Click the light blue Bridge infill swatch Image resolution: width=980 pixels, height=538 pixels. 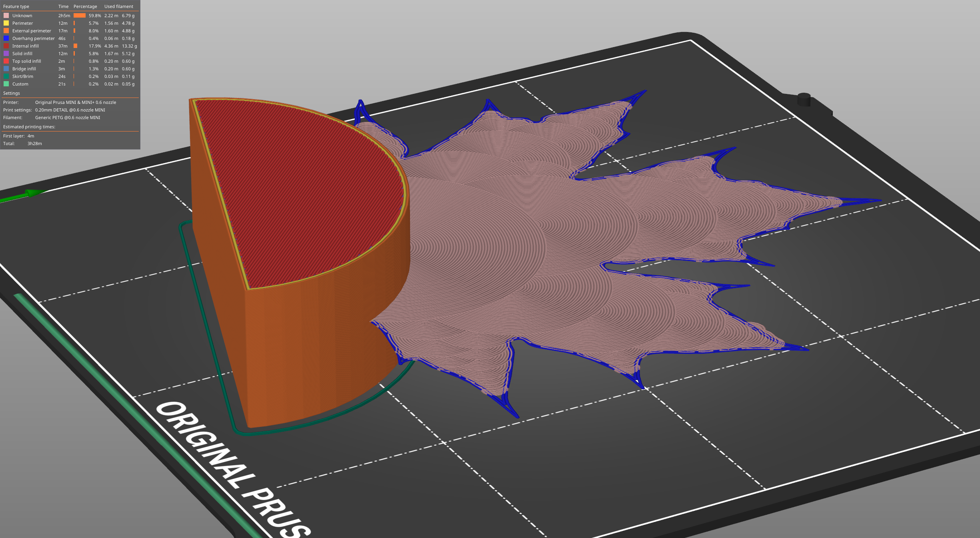point(6,68)
